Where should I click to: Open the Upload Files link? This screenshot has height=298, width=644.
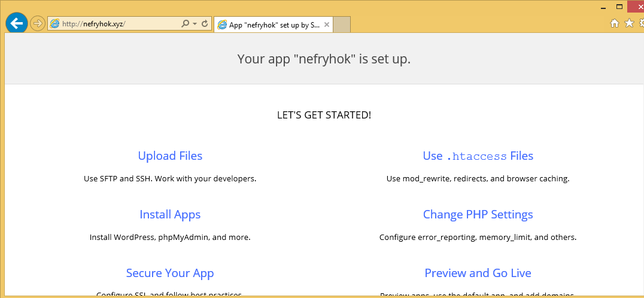170,156
